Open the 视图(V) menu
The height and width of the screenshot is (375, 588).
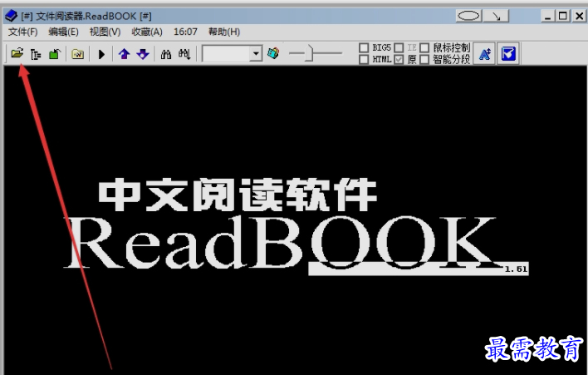point(105,32)
